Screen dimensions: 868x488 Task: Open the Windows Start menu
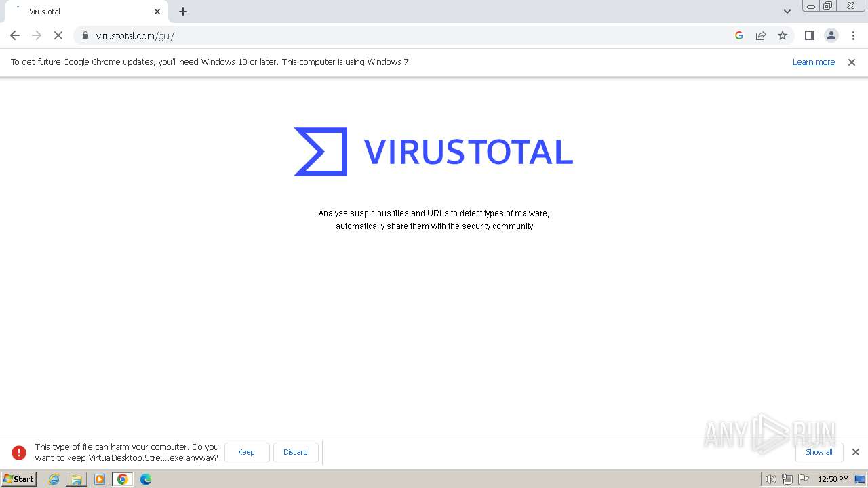coord(19,479)
